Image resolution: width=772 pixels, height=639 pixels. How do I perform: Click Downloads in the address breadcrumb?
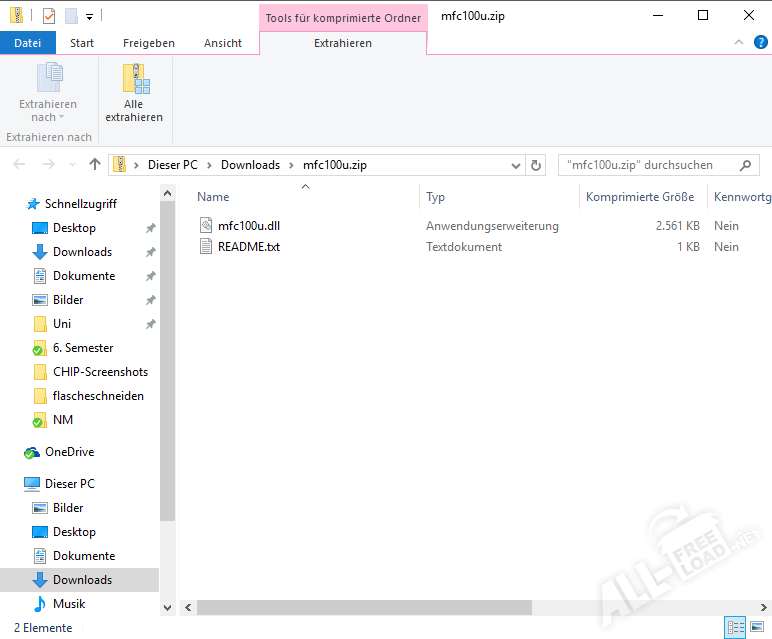[250, 165]
